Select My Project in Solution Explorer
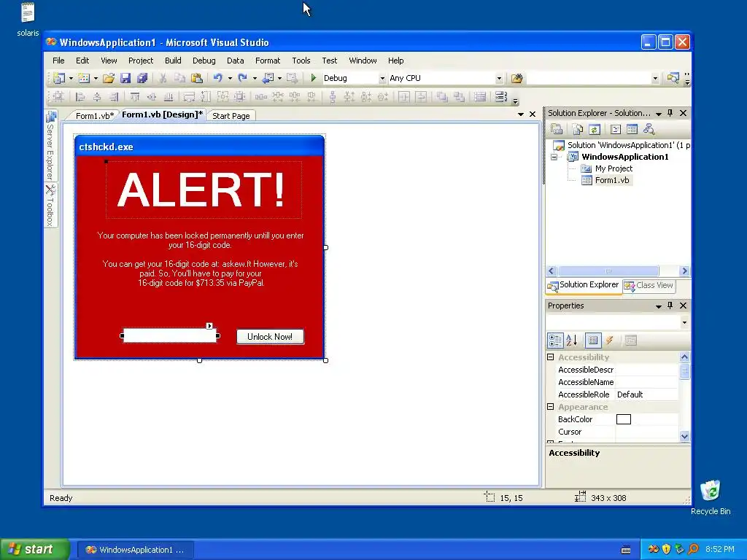This screenshot has width=747, height=560. pyautogui.click(x=607, y=168)
